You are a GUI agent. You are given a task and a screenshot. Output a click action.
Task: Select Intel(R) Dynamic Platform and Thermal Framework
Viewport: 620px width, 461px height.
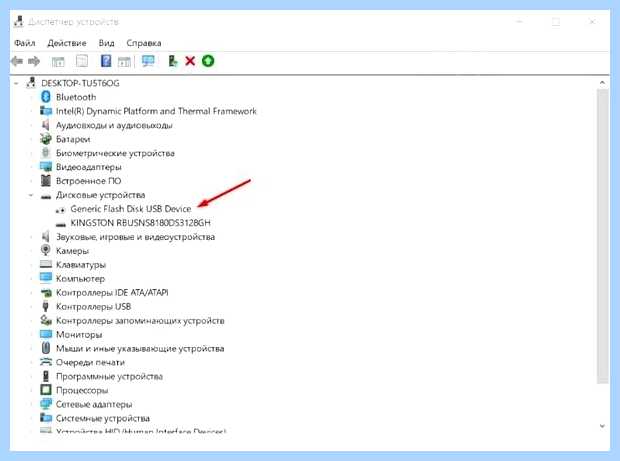pos(156,111)
